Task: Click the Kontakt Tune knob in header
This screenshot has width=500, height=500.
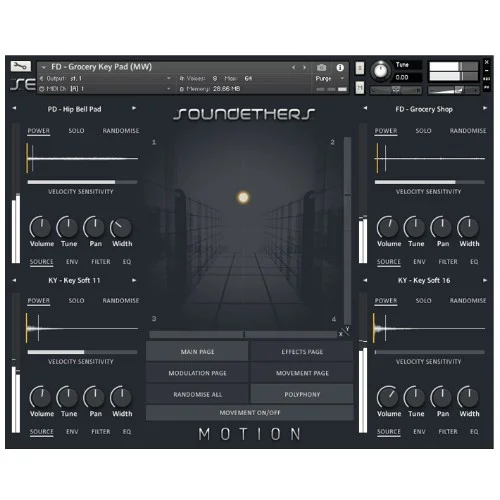Action: click(381, 70)
